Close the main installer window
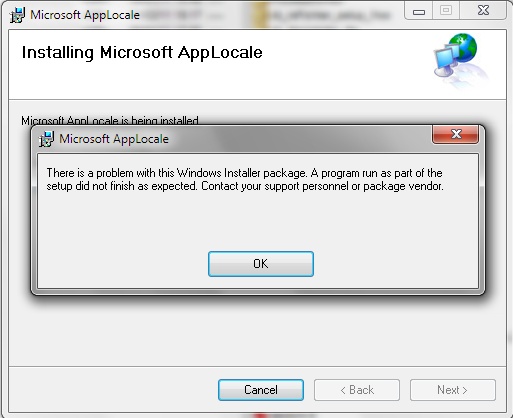 483,11
